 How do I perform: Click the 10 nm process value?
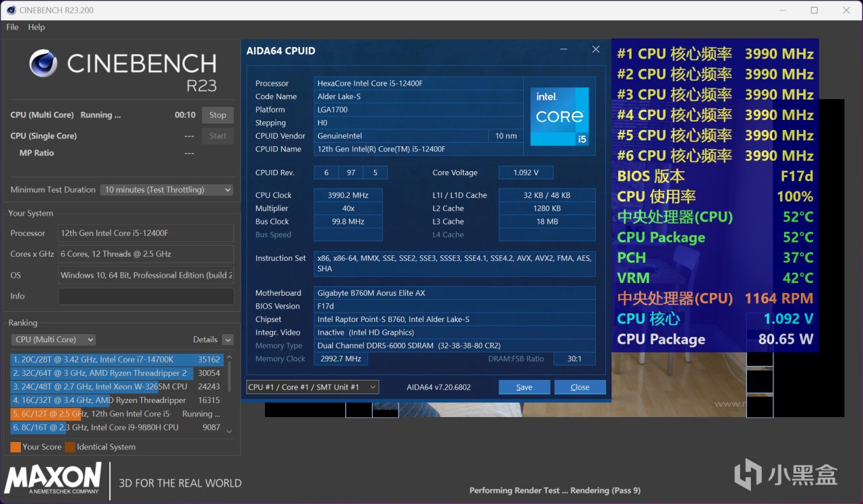(x=506, y=136)
